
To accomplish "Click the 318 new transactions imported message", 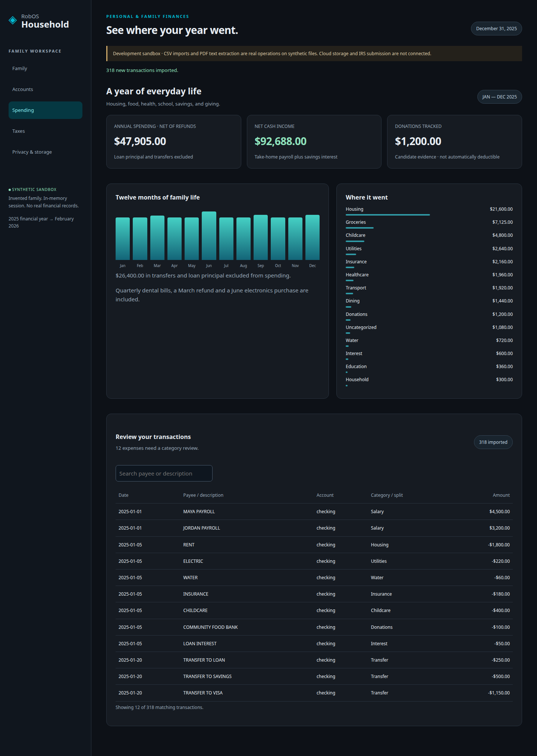I will (142, 70).
